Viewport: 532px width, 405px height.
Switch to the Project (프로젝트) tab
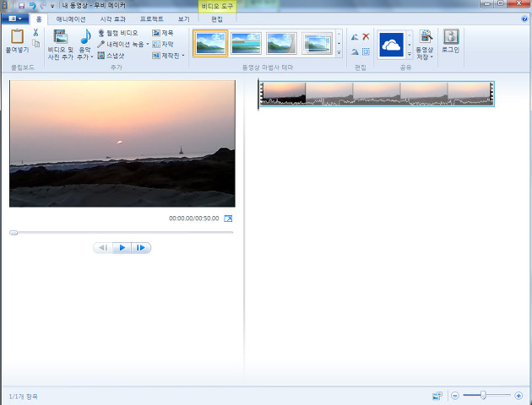coord(152,19)
